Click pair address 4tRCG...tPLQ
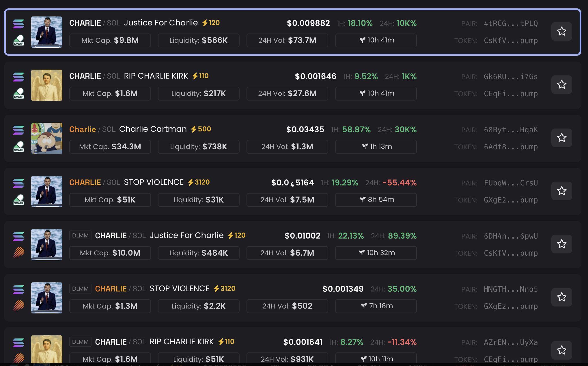The height and width of the screenshot is (366, 588). pos(511,23)
